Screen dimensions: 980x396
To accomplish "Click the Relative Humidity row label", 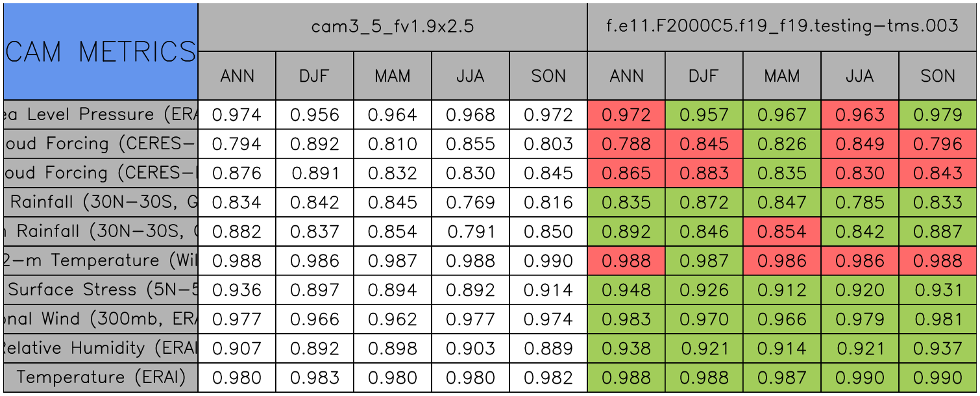I will point(101,349).
